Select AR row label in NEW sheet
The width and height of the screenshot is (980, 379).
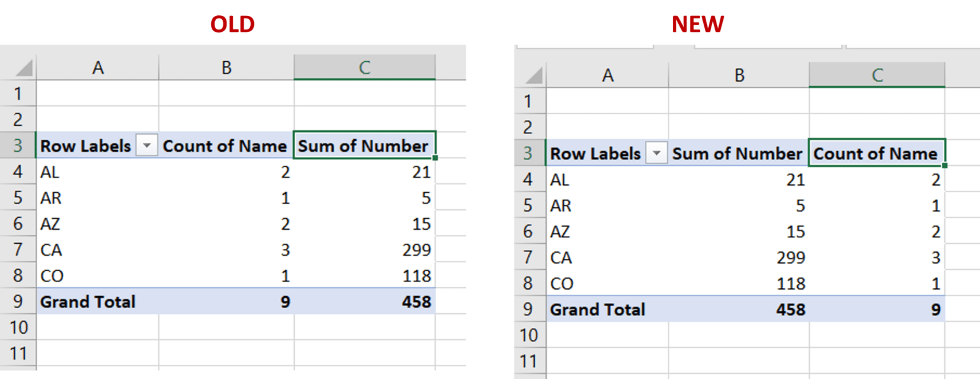561,206
